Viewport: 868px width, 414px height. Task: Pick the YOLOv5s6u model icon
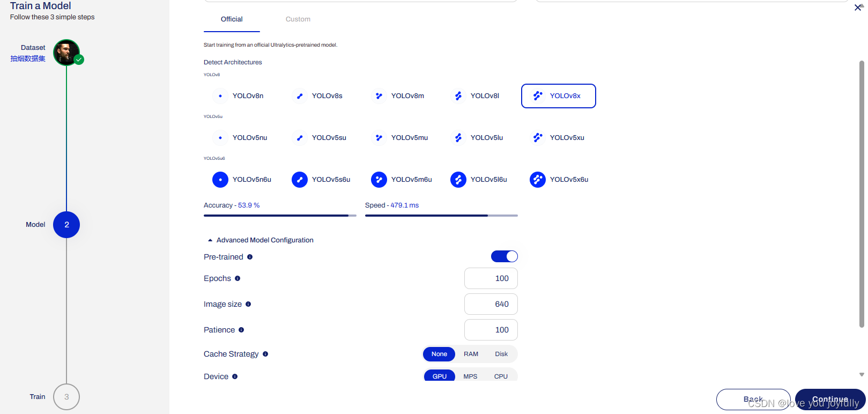click(x=300, y=180)
